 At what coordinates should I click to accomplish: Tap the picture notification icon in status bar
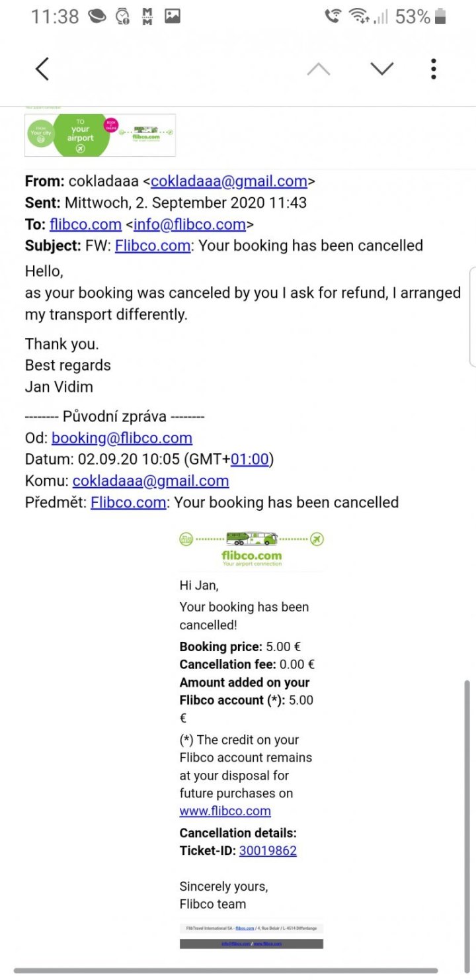[x=173, y=17]
